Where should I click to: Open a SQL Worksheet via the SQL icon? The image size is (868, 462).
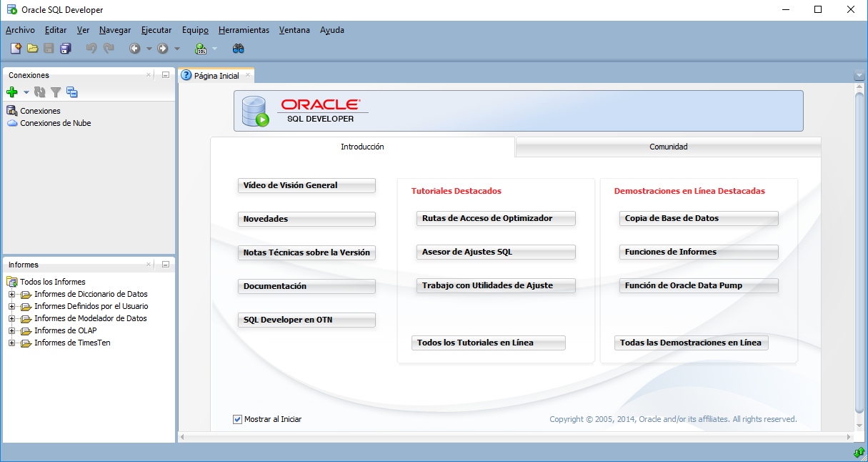(x=201, y=48)
